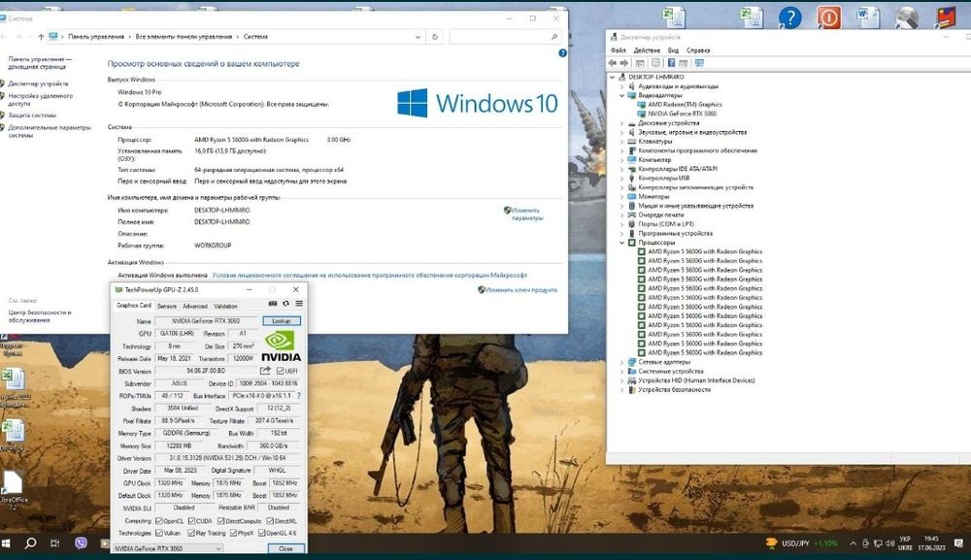The height and width of the screenshot is (560, 971).
Task: Toggle the OpenCL checkbox
Action: (159, 521)
